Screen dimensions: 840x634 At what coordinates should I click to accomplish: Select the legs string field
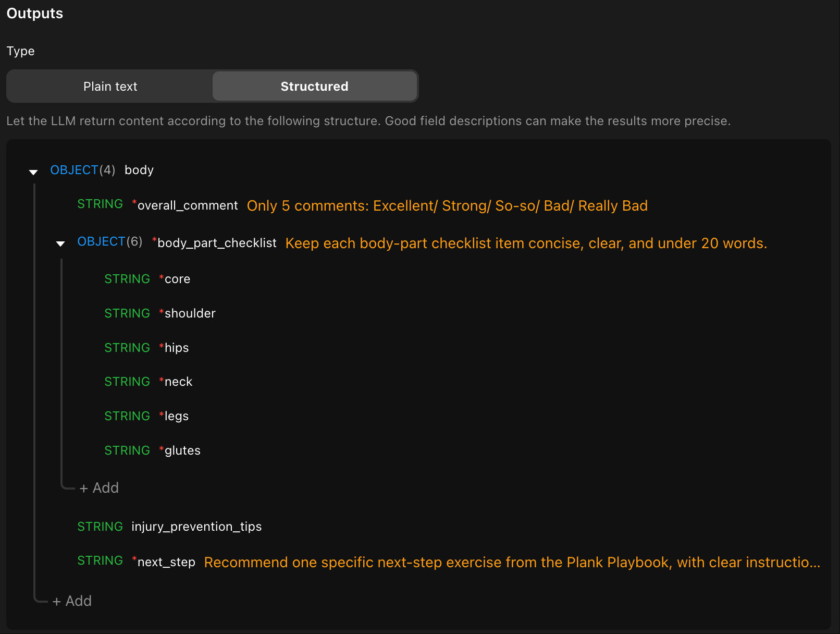[x=176, y=416]
